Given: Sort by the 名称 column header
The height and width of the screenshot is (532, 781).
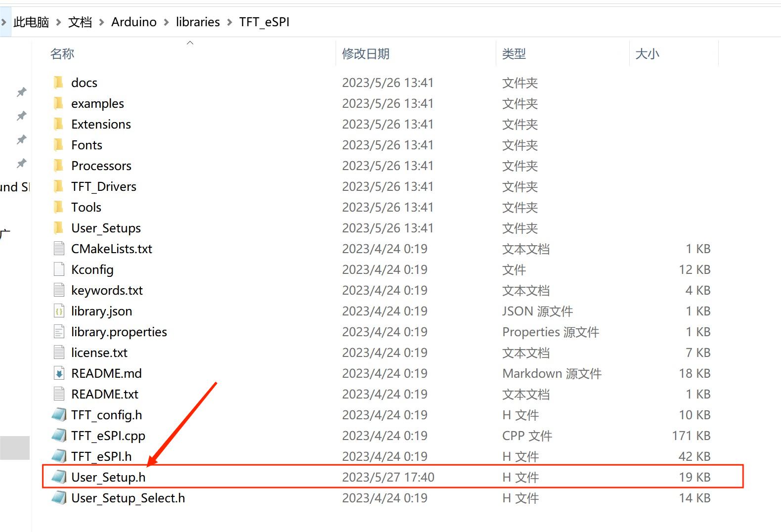Looking at the screenshot, I should (x=62, y=54).
